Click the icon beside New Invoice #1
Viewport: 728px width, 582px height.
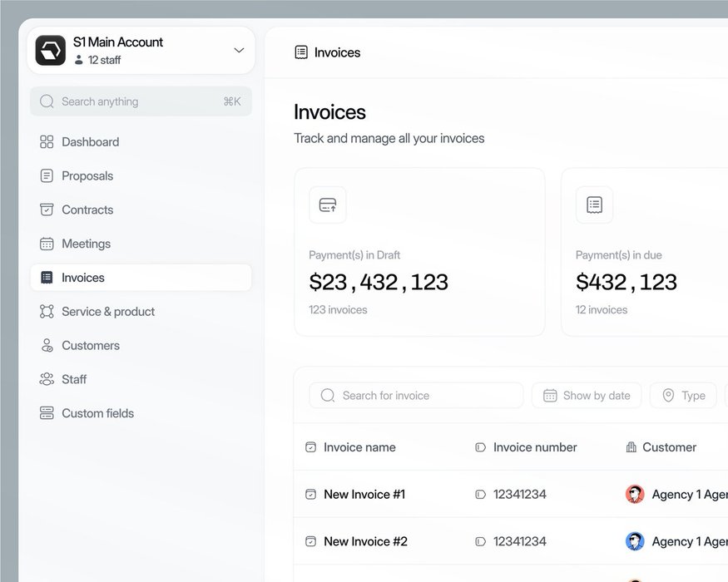tap(310, 494)
